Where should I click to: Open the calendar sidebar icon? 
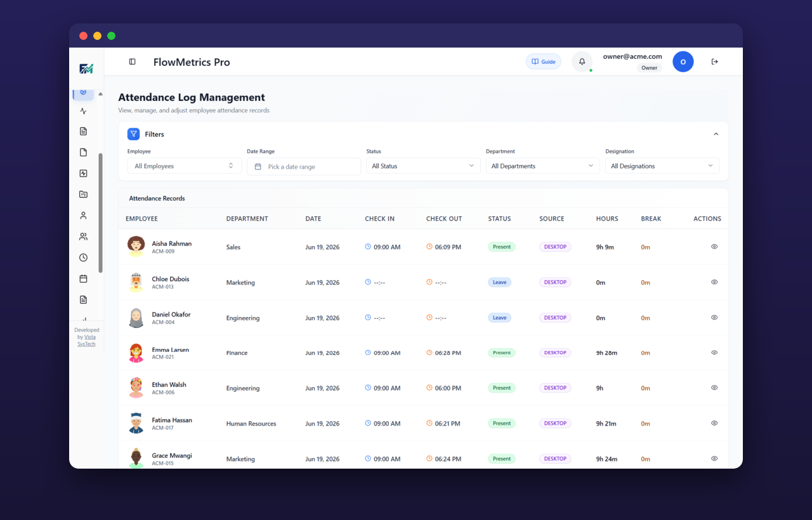(83, 278)
